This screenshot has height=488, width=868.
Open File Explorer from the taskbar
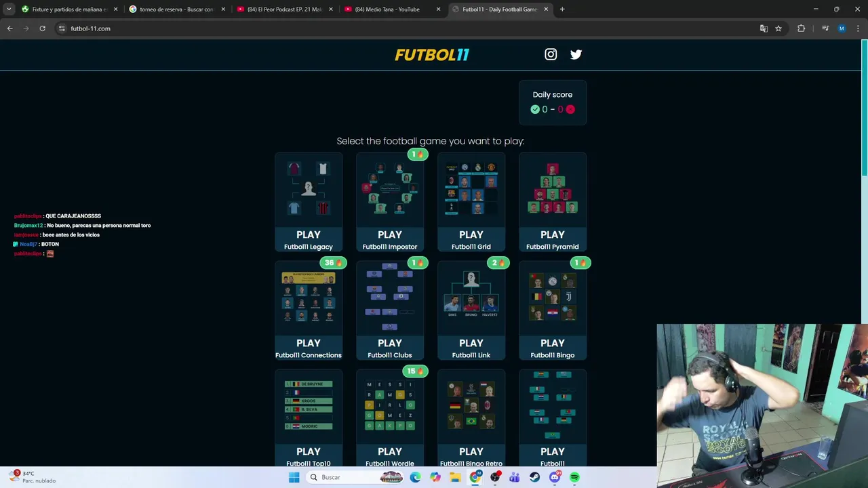(455, 477)
